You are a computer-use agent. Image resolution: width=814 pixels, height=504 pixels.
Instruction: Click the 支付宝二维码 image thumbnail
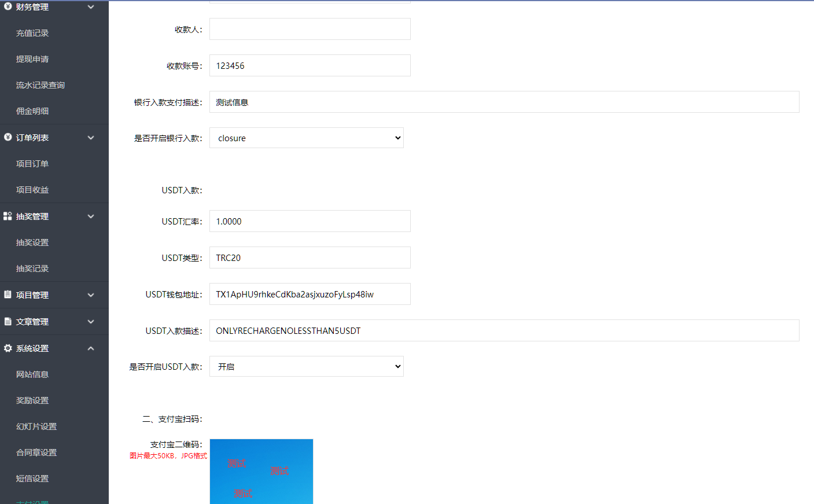pyautogui.click(x=261, y=471)
